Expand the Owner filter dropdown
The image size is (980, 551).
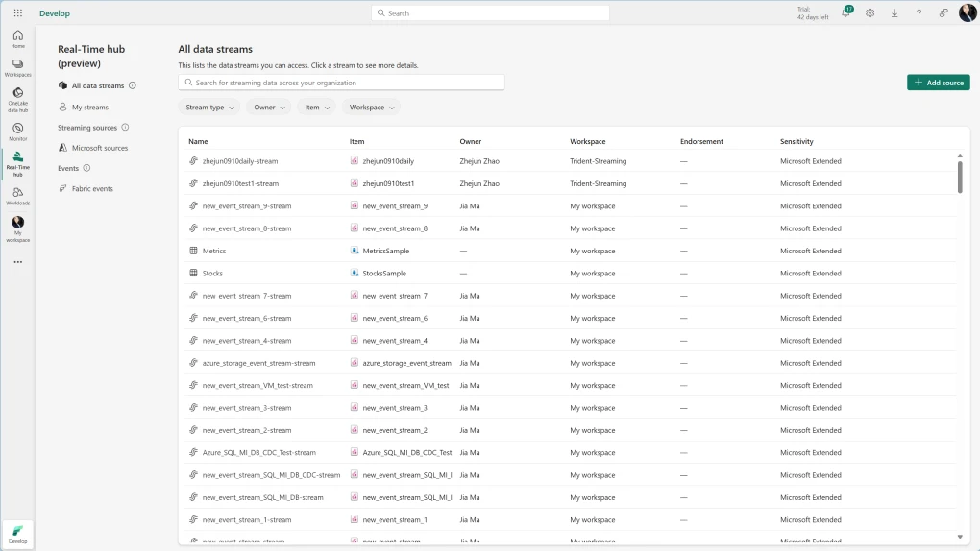pyautogui.click(x=269, y=108)
